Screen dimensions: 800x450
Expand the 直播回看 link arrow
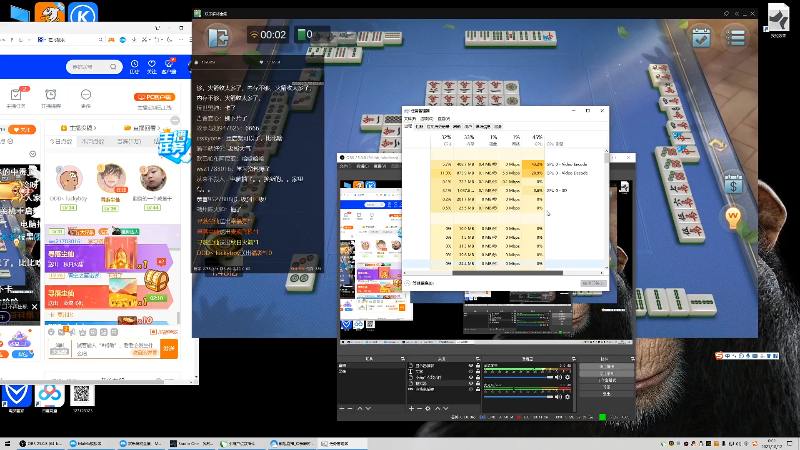pos(159,128)
